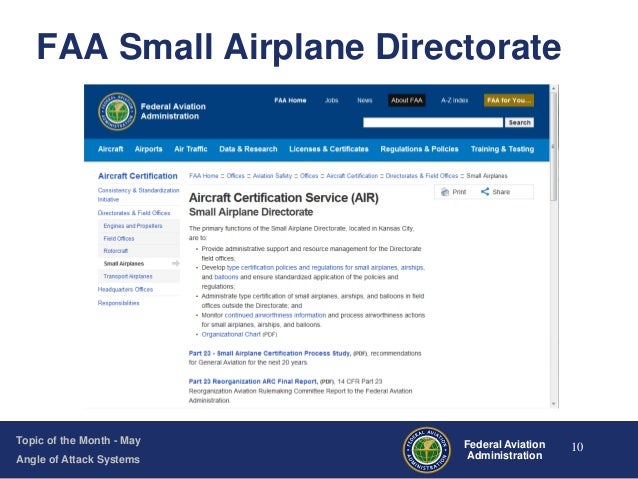
Task: Open the A-Z Index link
Action: pyautogui.click(x=454, y=100)
